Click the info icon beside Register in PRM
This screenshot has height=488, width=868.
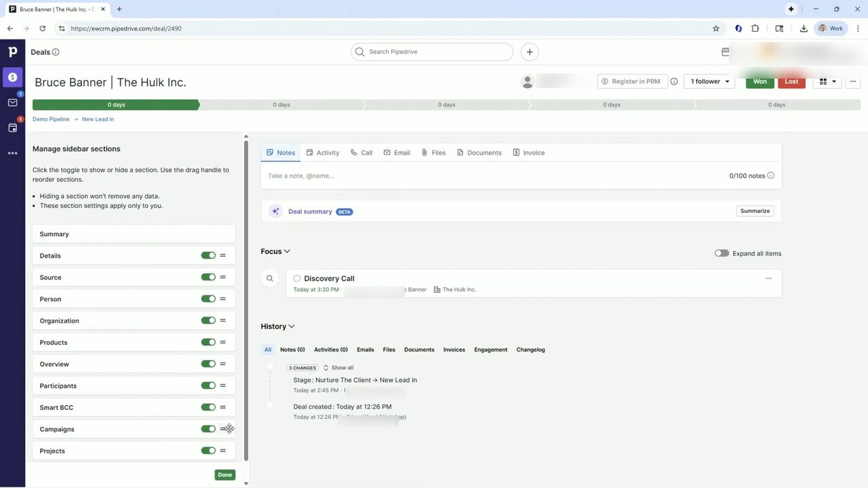[674, 81]
